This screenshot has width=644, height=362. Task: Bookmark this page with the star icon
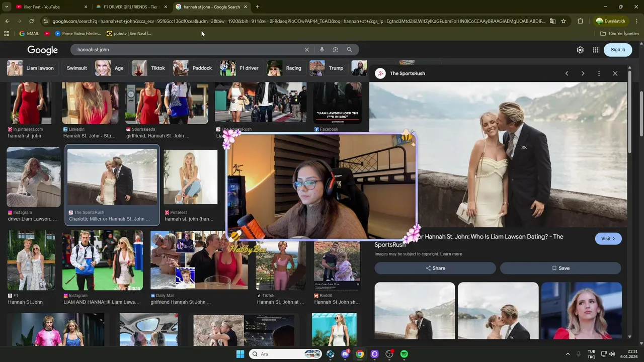click(563, 21)
